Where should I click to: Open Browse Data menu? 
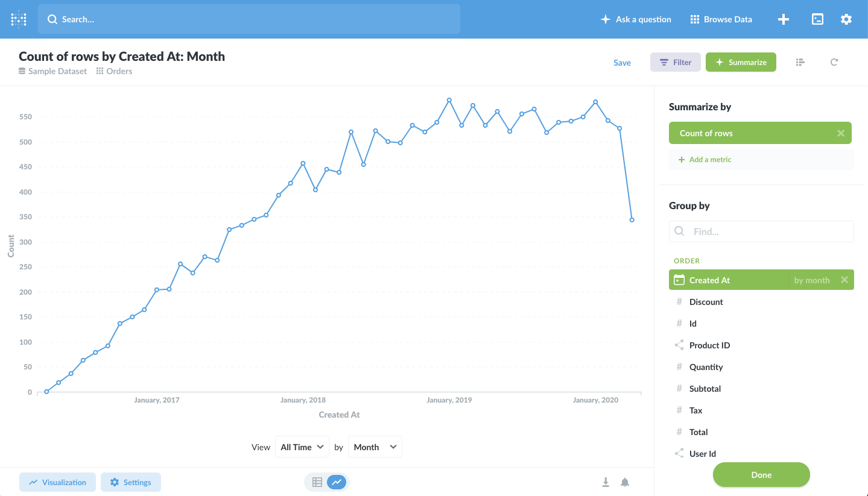click(x=721, y=19)
